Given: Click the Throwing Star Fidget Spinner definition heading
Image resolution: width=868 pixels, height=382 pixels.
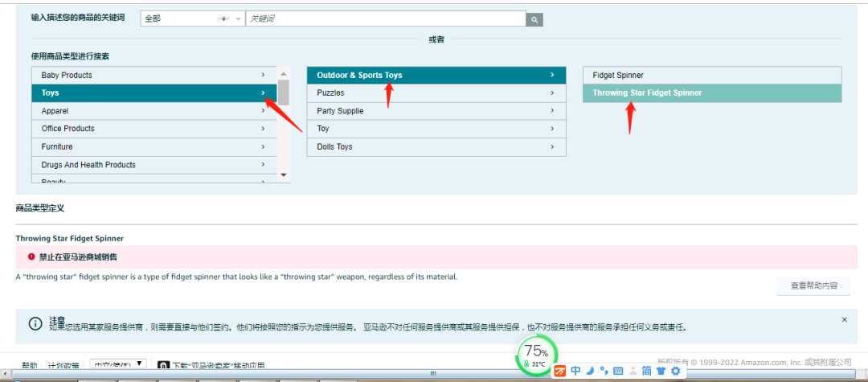Looking at the screenshot, I should pos(70,238).
